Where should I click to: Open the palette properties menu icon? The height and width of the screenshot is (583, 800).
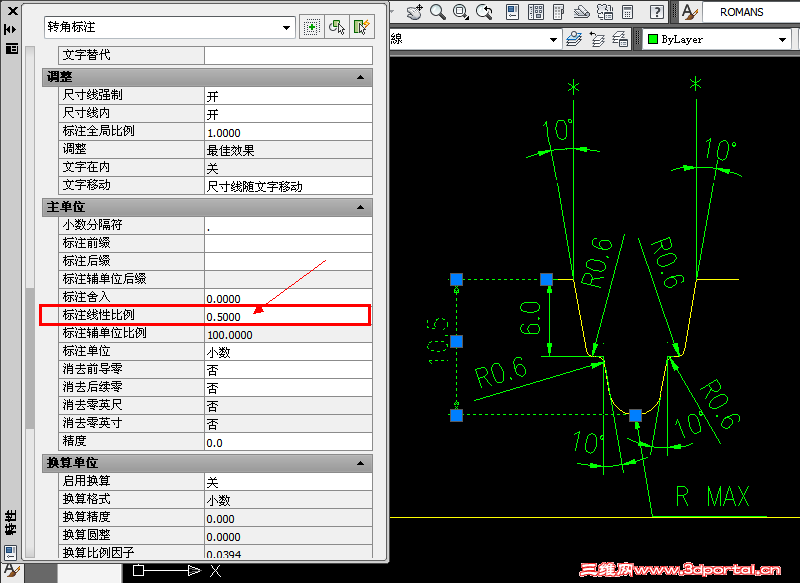[x=11, y=48]
